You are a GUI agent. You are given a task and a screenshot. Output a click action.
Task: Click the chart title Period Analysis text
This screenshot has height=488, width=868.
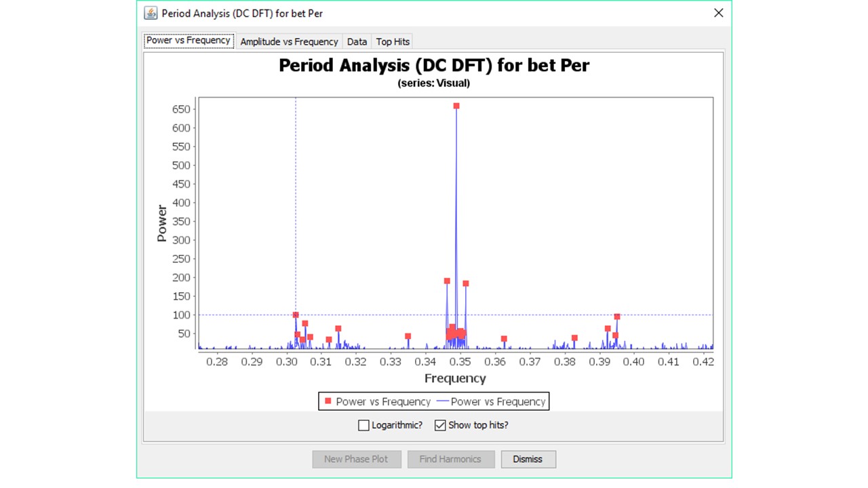click(434, 66)
